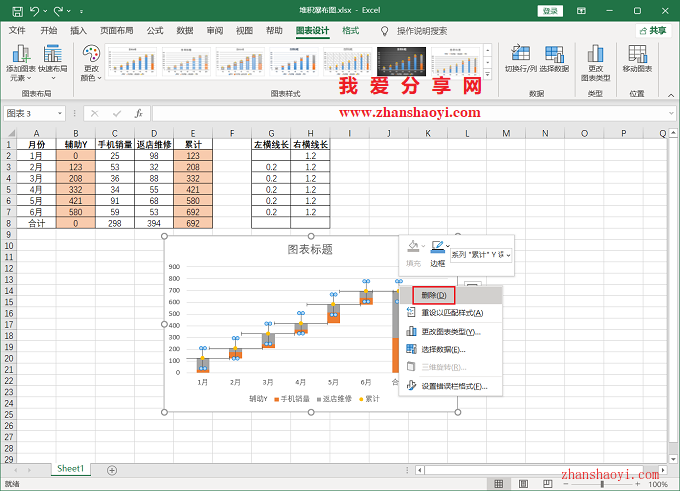The image size is (680, 491).
Task: Open Change Colors palette
Action: coord(91,63)
